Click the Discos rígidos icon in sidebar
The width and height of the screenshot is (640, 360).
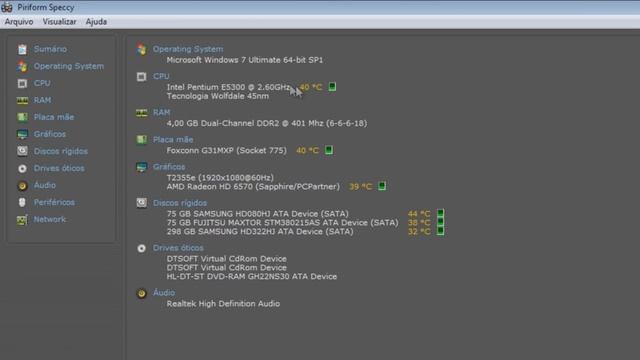click(x=22, y=151)
